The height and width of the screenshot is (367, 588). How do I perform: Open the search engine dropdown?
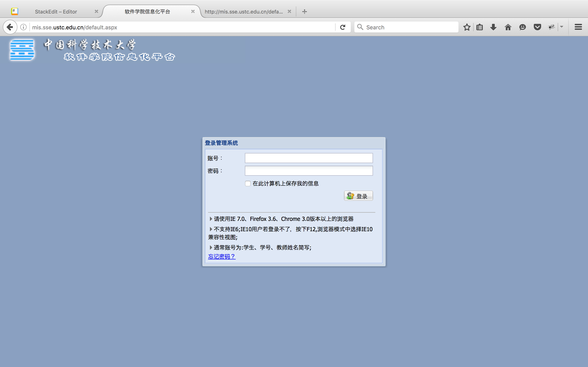pyautogui.click(x=360, y=27)
